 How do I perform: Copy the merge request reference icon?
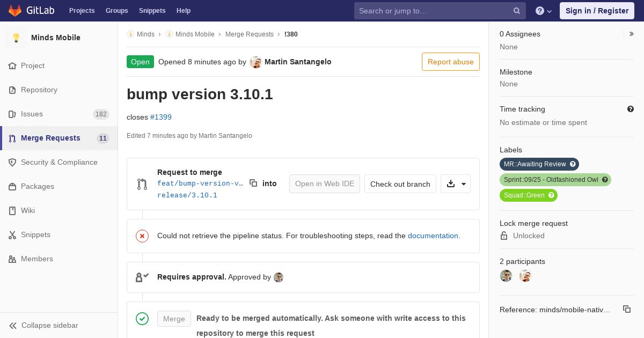pos(627,309)
